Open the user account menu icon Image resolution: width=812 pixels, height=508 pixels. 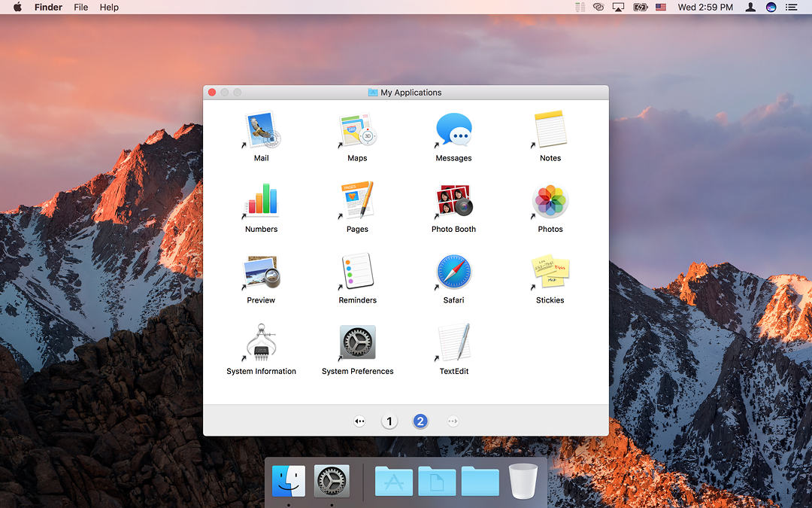pos(750,8)
